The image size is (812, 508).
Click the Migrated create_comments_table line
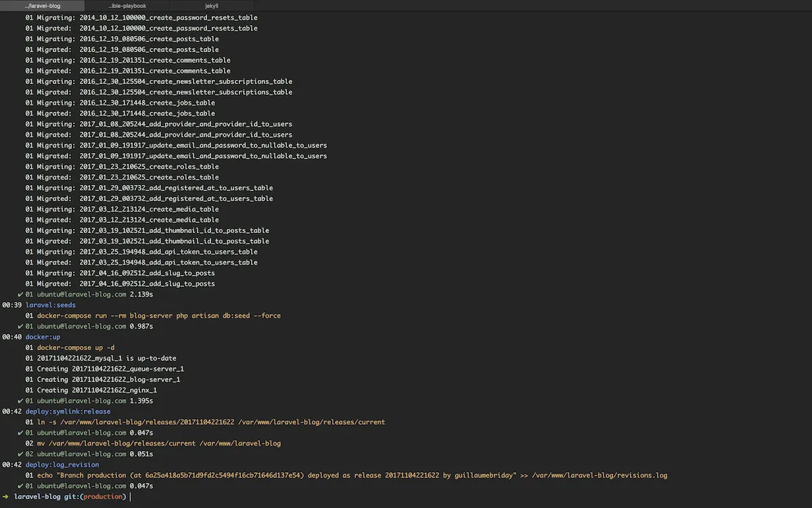(x=128, y=70)
